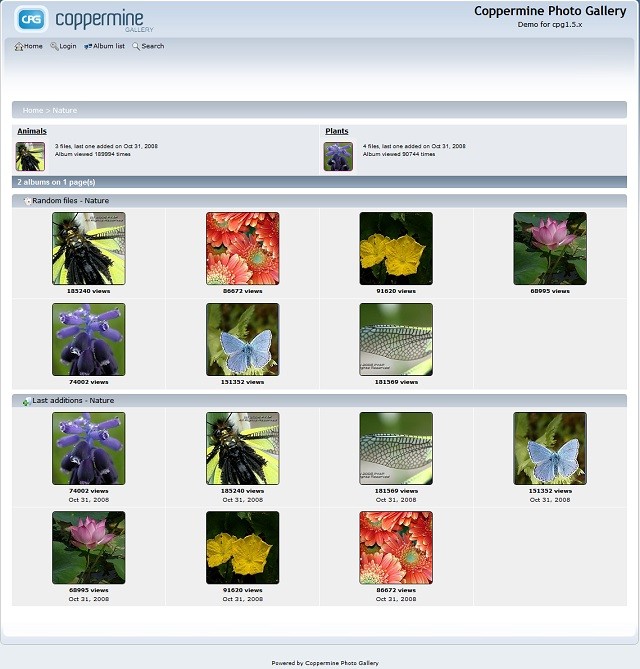Open the Login menu link
The width and height of the screenshot is (640, 669).
pyautogui.click(x=68, y=46)
